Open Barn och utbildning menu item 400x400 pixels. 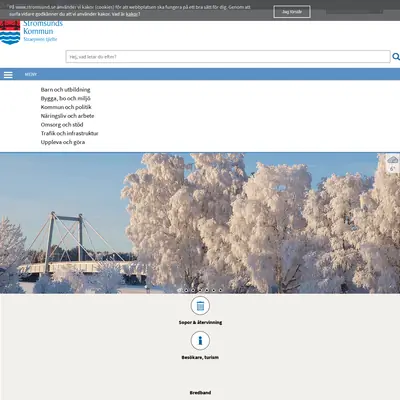click(x=65, y=89)
